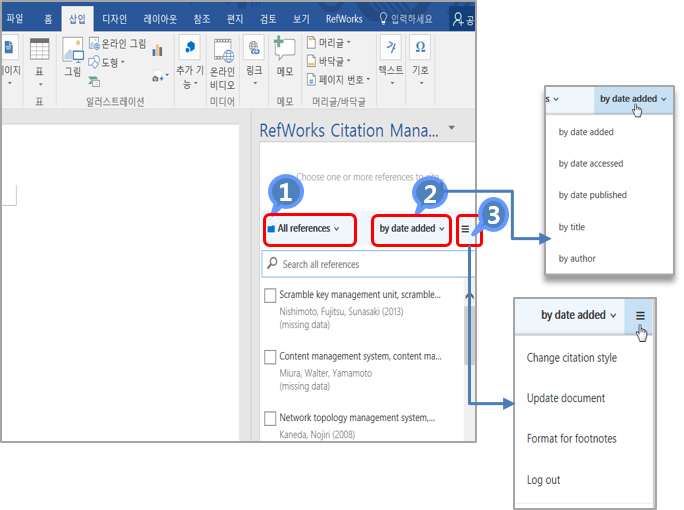Open the 디자인 tab

[x=114, y=19]
